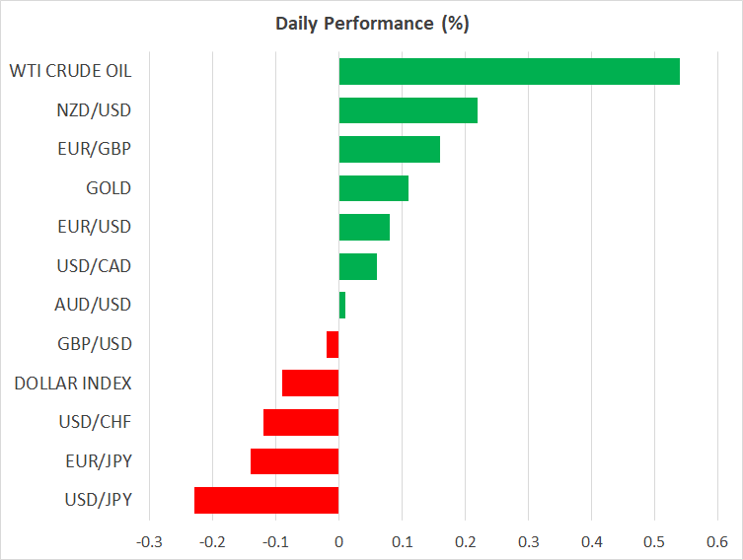The image size is (743, 560).
Task: Click the Daily Performance (%) chart title
Action: click(371, 23)
